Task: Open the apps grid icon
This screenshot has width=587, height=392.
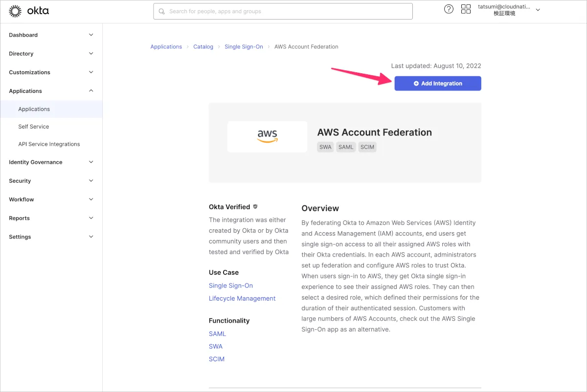Action: 466,9
